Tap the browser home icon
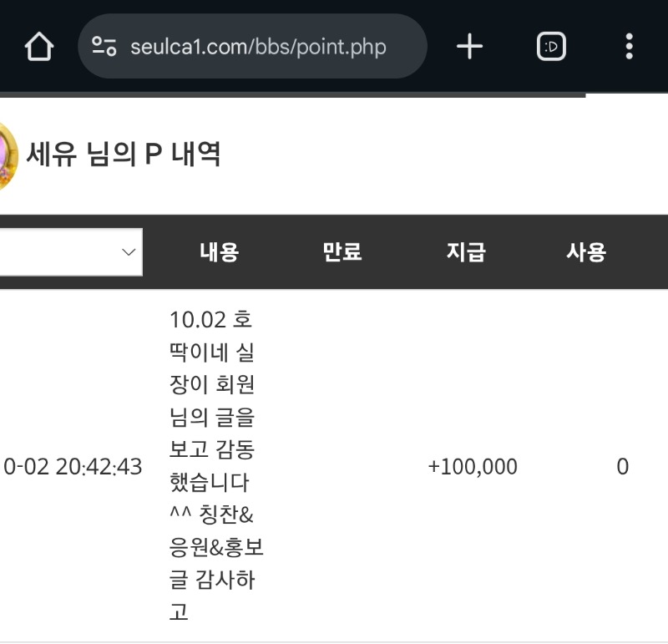The image size is (668, 644). tap(38, 47)
